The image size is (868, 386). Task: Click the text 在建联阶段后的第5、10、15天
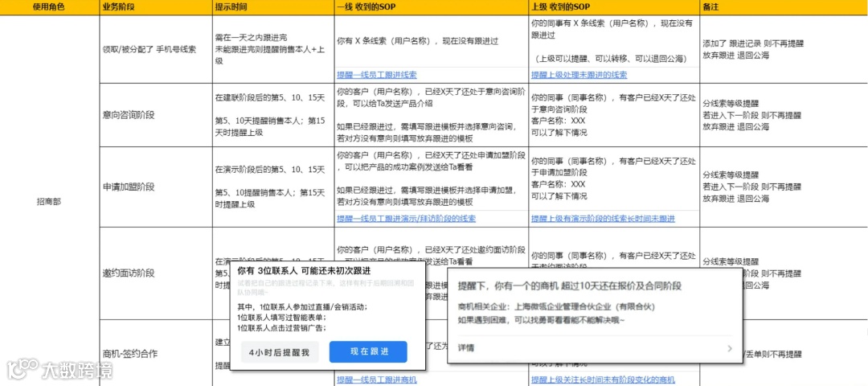point(269,98)
